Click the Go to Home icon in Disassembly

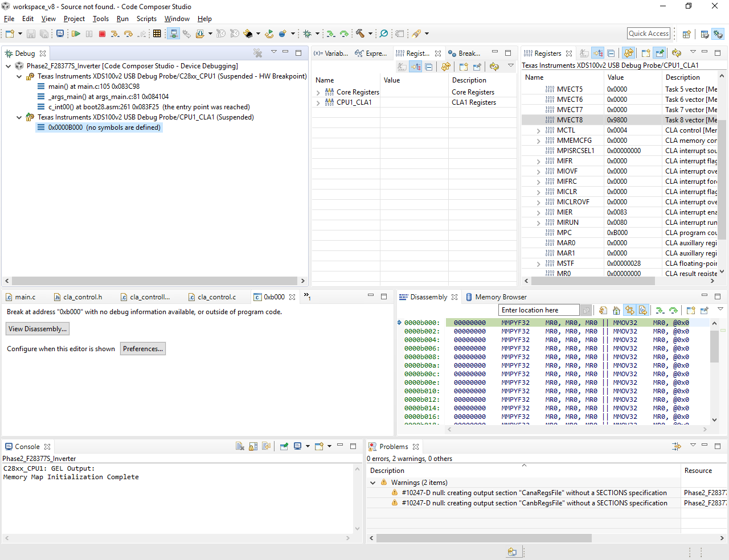pos(616,311)
